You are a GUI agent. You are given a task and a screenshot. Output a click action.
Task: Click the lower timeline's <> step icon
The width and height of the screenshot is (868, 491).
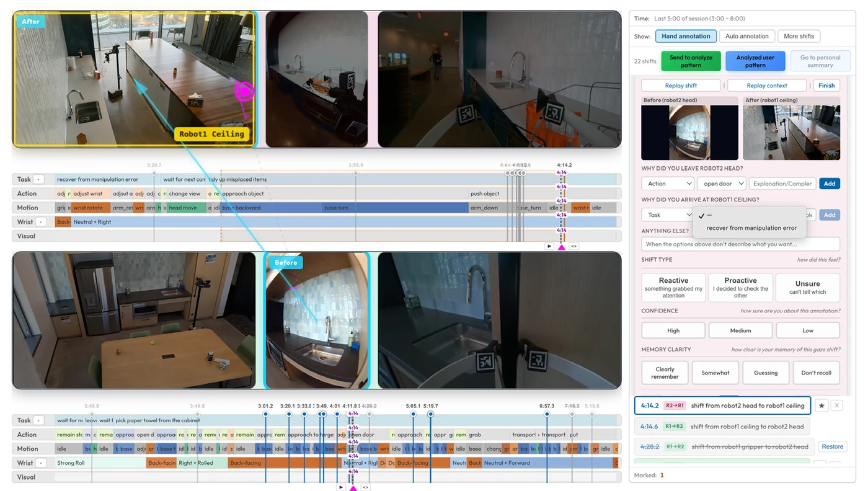[366, 487]
